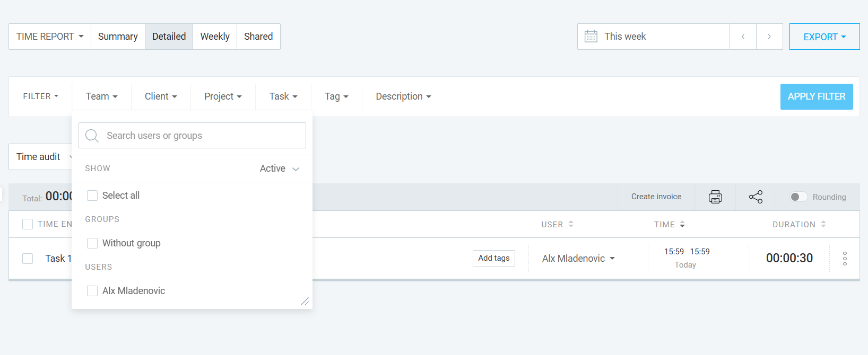Toggle the Rounding switch
This screenshot has width=868, height=355.
pyautogui.click(x=798, y=197)
